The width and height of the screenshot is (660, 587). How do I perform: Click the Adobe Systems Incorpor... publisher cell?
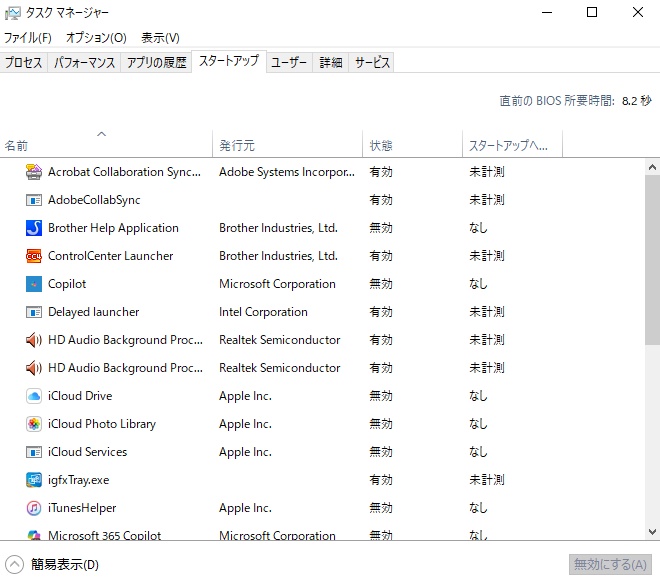(x=287, y=172)
